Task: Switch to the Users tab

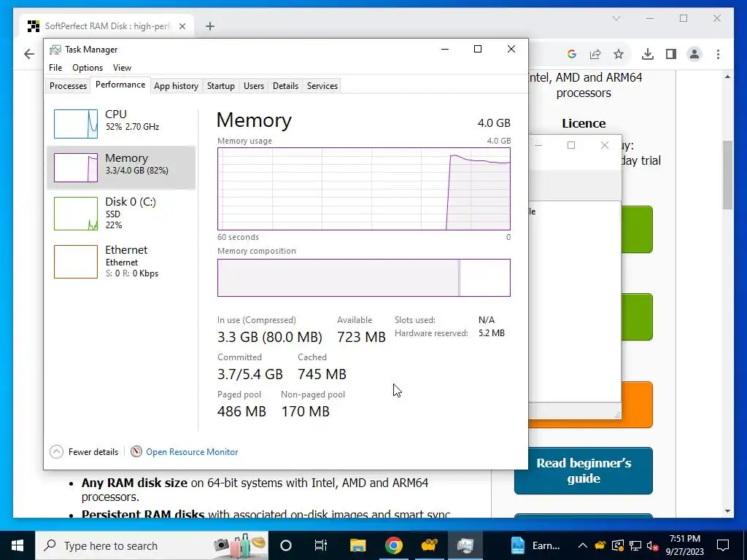Action: point(253,86)
